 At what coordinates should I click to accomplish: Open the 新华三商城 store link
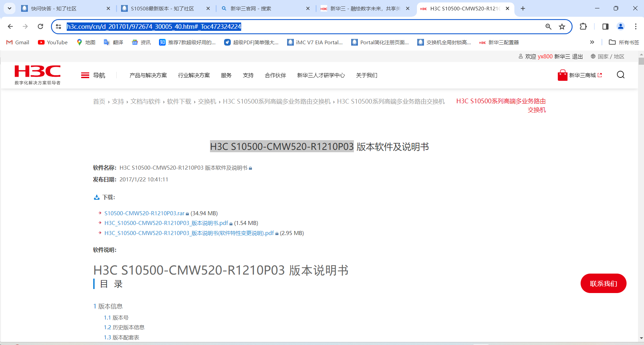pos(580,75)
